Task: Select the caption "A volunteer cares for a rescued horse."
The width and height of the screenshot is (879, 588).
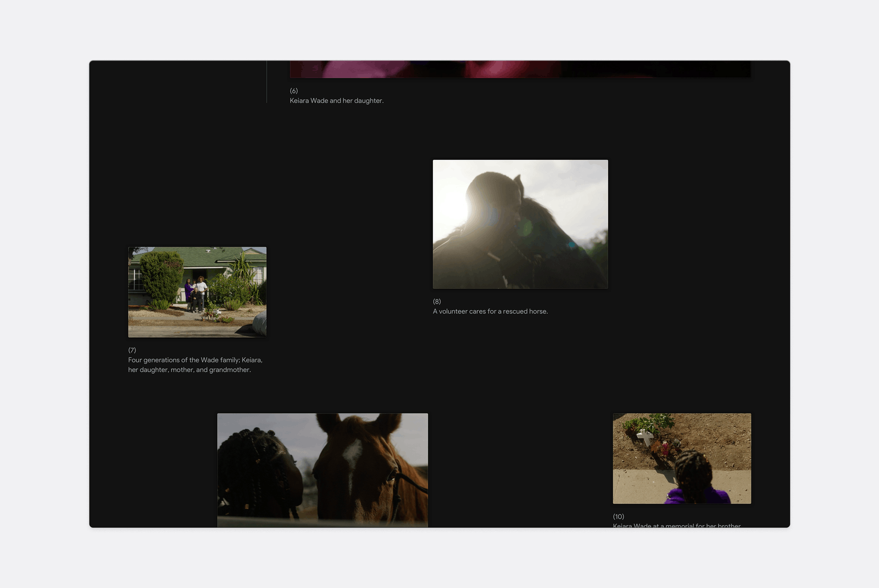Action: (490, 311)
